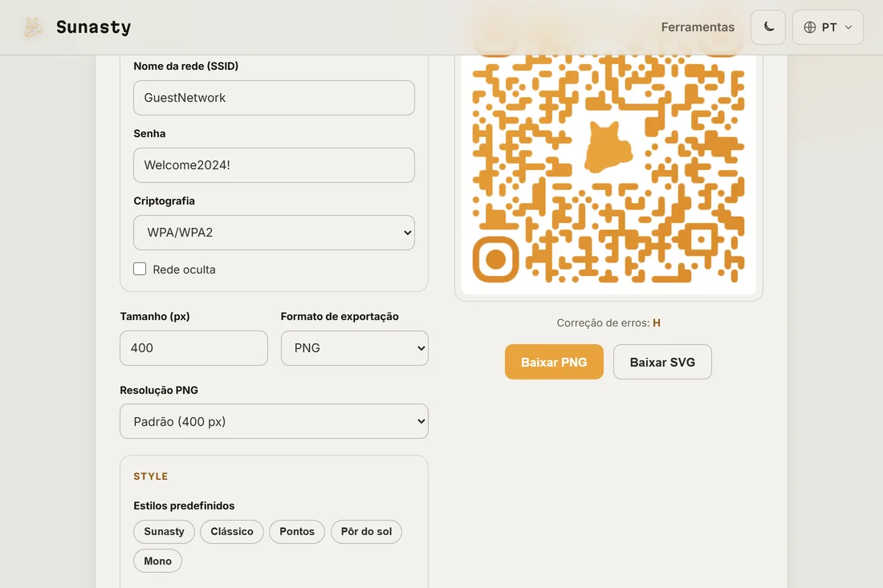
Task: Click the Nome da rede SSID field
Action: click(274, 98)
